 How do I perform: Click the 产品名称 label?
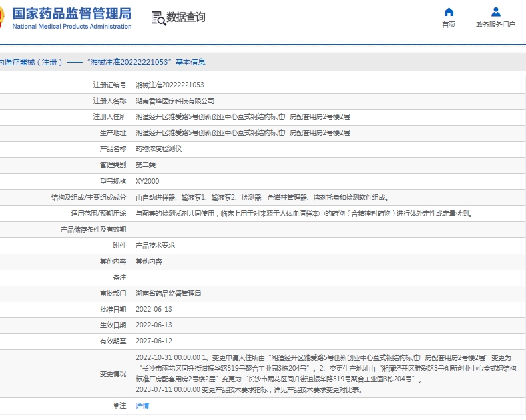(x=113, y=149)
